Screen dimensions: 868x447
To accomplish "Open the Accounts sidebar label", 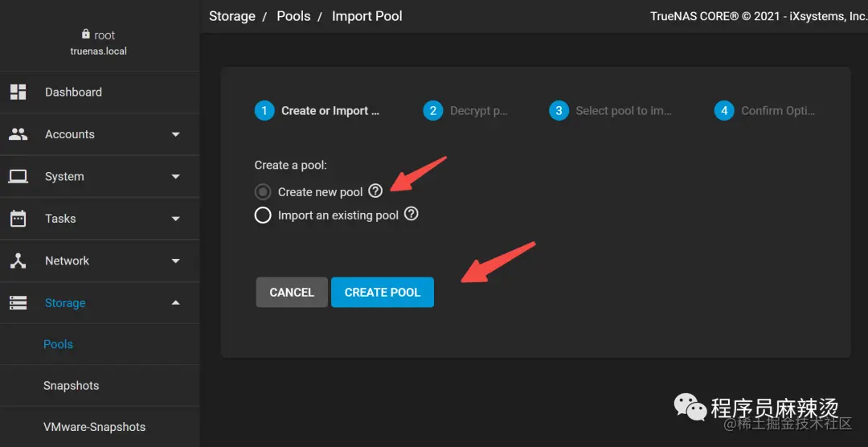I will (x=70, y=134).
